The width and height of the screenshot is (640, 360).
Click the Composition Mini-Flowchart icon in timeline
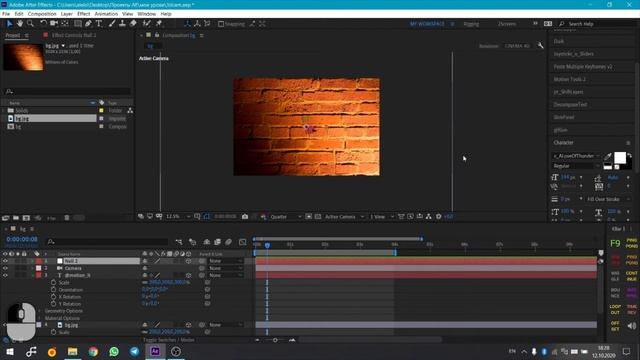pos(179,242)
